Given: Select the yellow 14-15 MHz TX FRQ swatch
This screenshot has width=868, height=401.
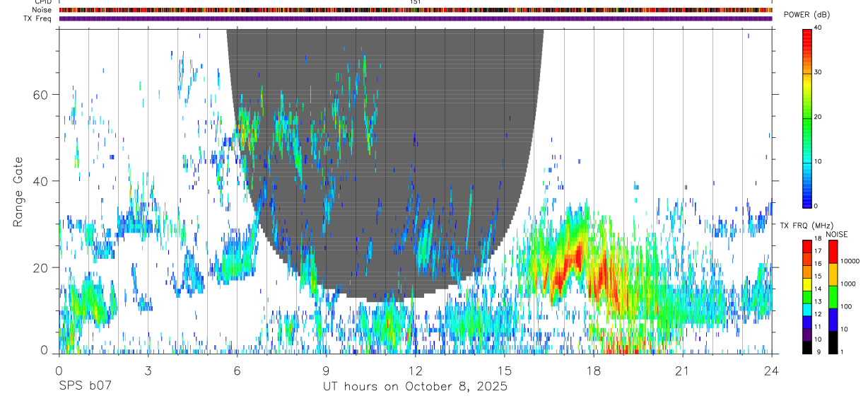Looking at the screenshot, I should point(807,284).
